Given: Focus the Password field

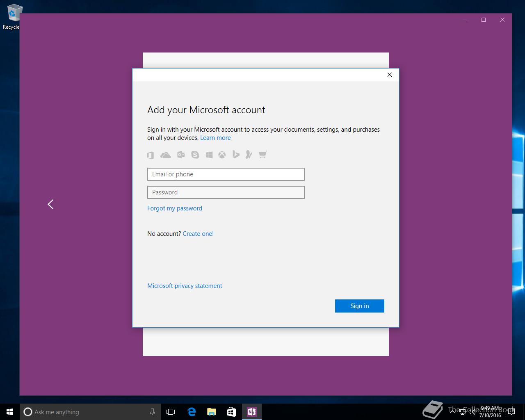Looking at the screenshot, I should coord(226,192).
